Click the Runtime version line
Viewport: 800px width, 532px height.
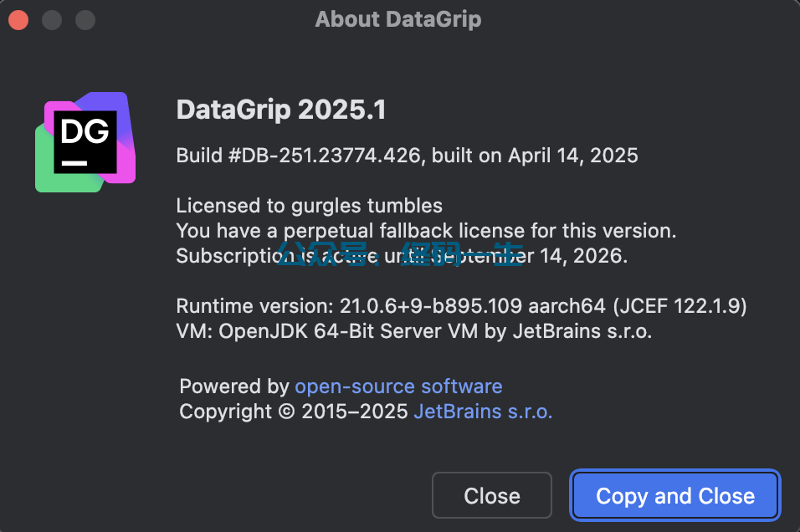pos(461,306)
